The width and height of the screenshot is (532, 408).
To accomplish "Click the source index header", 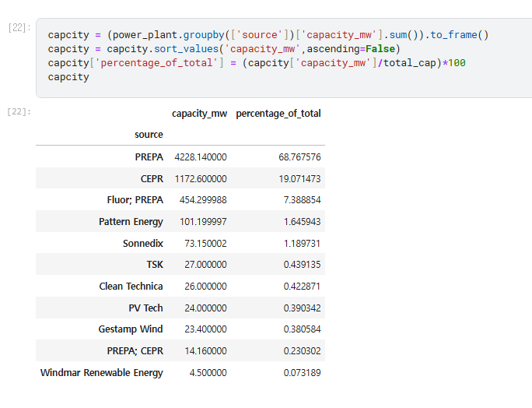I will pyautogui.click(x=149, y=135).
